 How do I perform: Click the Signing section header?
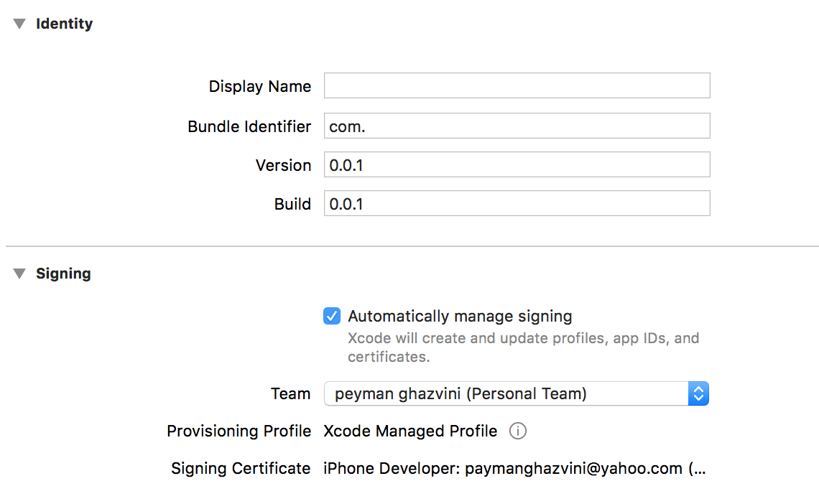coord(63,273)
